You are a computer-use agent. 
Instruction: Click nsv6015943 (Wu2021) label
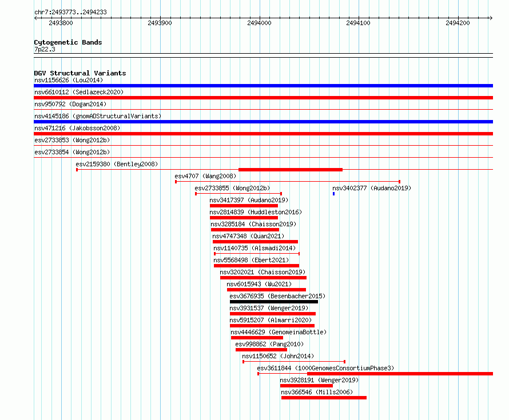(x=259, y=284)
